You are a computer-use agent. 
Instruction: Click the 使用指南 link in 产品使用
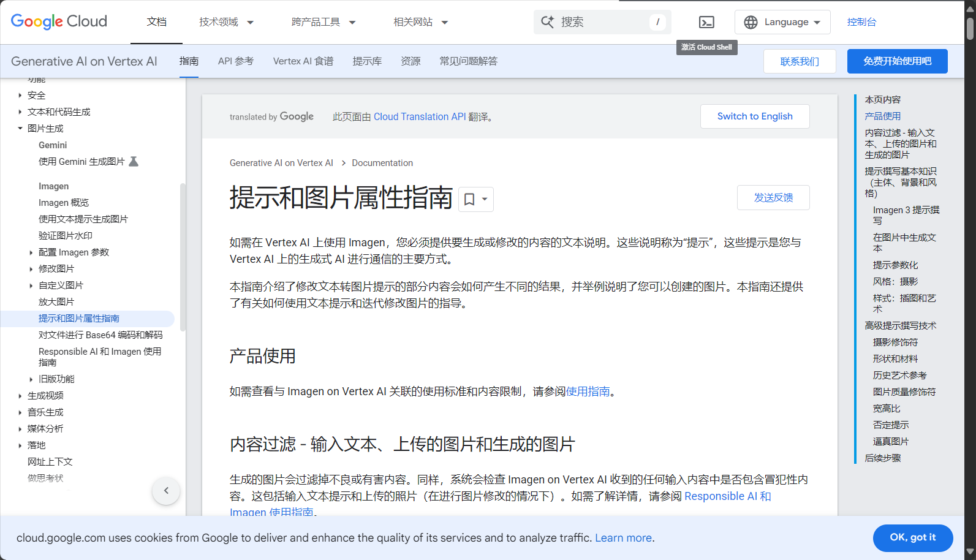coord(588,392)
